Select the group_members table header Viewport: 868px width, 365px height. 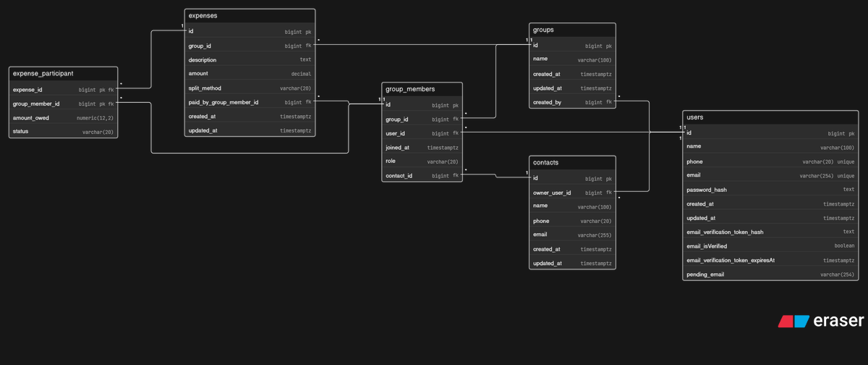click(x=422, y=89)
